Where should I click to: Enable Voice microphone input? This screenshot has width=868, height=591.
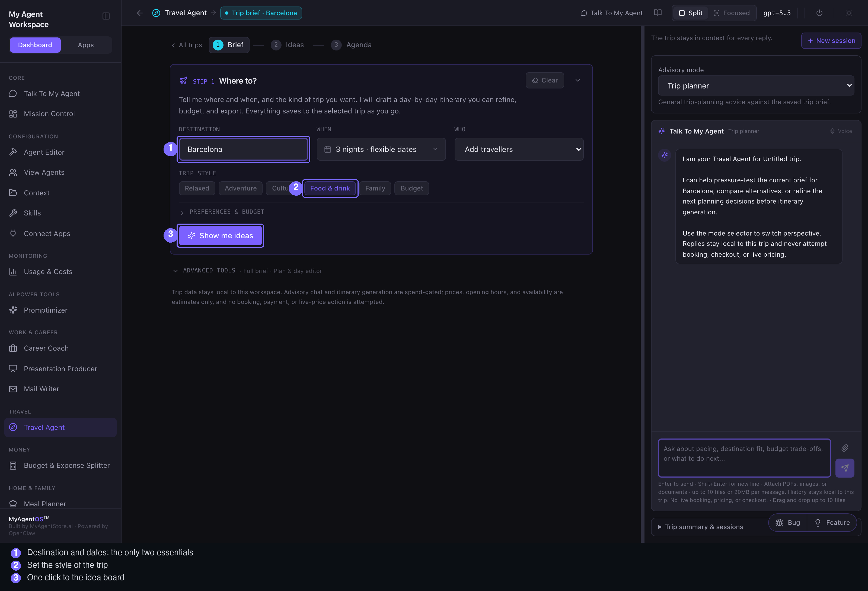coord(841,131)
